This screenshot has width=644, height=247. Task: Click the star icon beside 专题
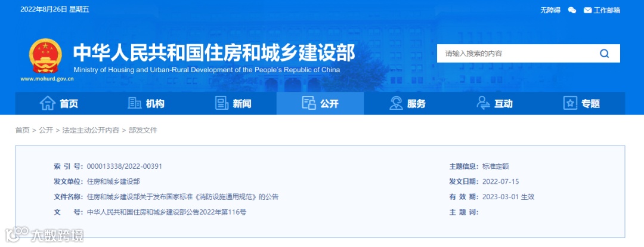tap(570, 103)
